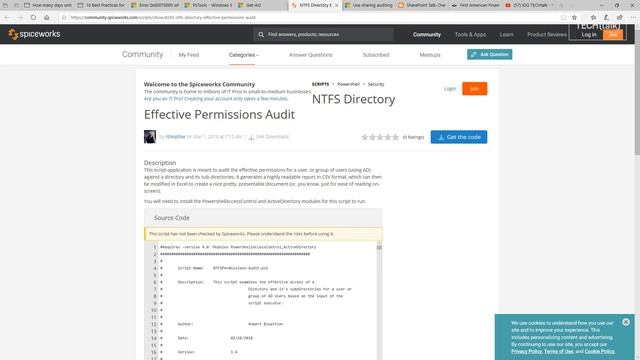Click the creating your account link

pos(216,99)
